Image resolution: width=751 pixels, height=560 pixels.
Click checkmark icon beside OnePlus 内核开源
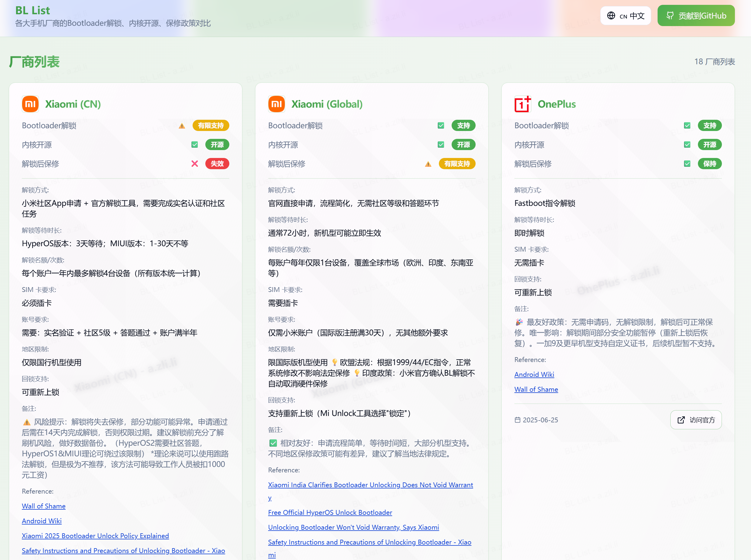pyautogui.click(x=687, y=145)
